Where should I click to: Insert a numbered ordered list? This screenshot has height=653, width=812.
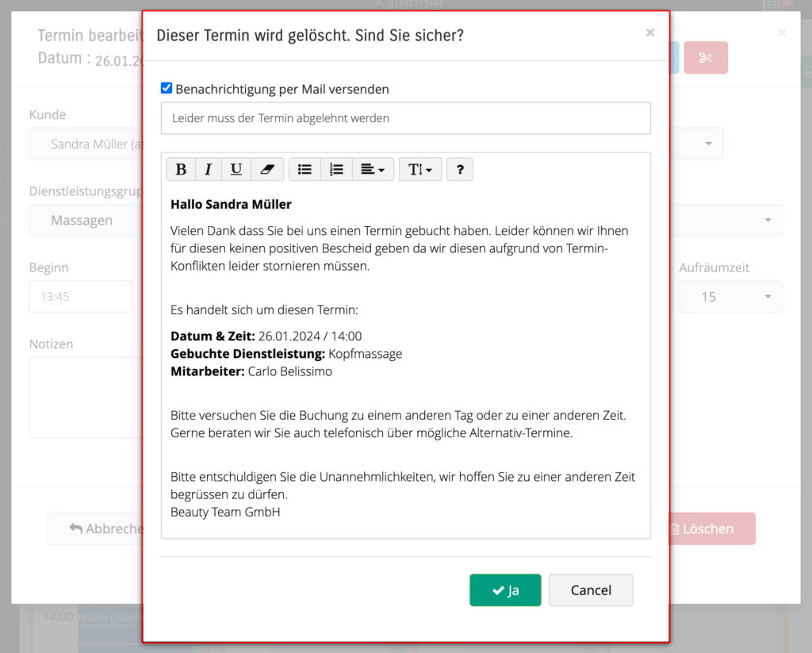[x=336, y=169]
